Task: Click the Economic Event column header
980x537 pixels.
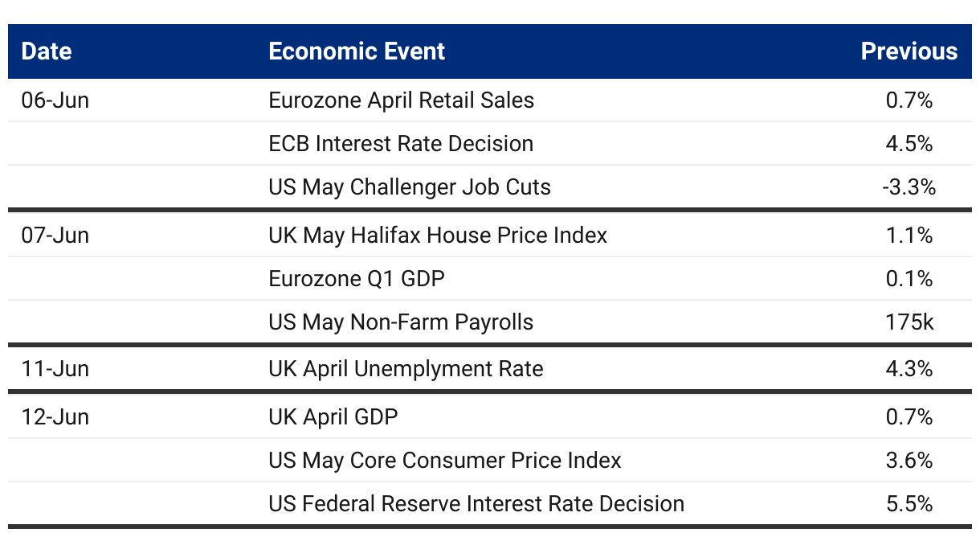Action: [357, 51]
